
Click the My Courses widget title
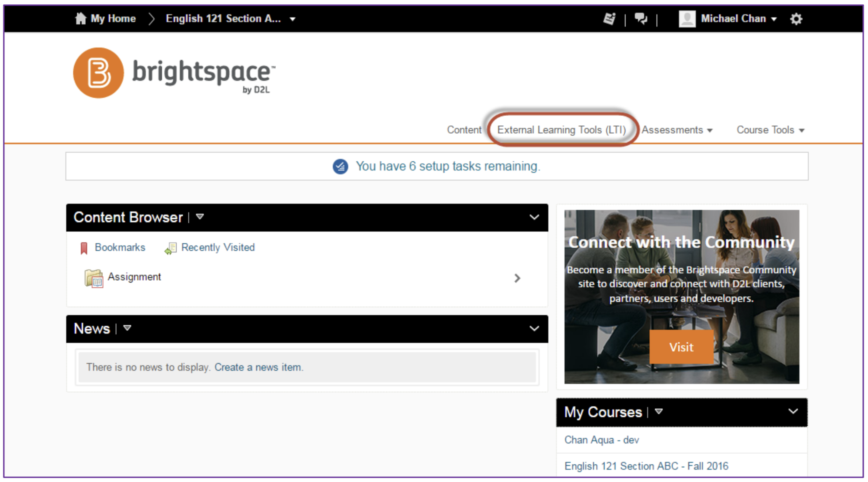coord(603,412)
